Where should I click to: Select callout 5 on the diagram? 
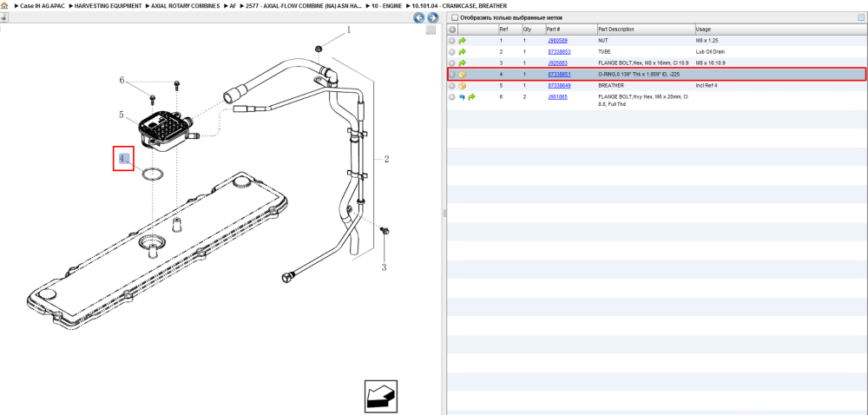coord(122,115)
